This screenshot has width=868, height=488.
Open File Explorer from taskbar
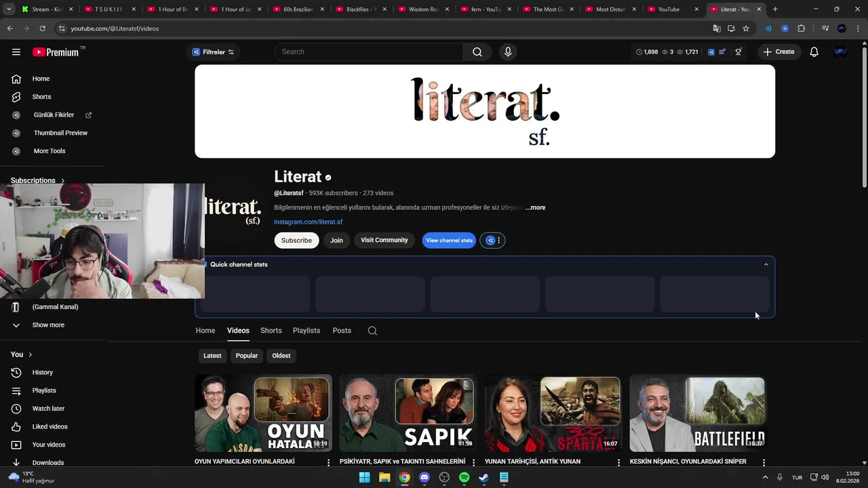point(384,477)
